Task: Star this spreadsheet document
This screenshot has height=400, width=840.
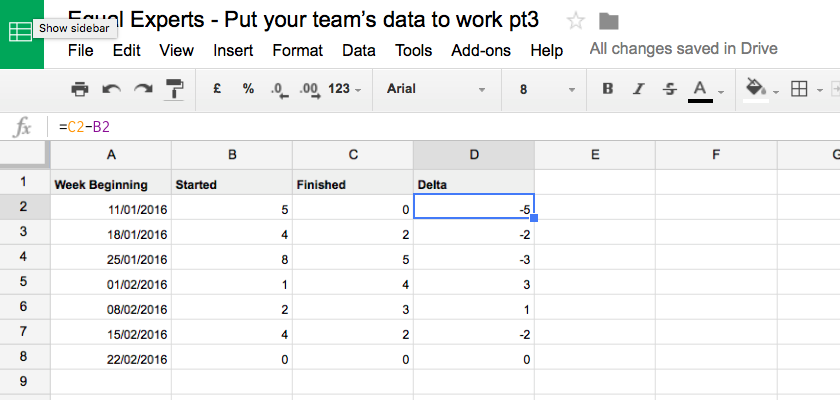Action: click(x=576, y=21)
